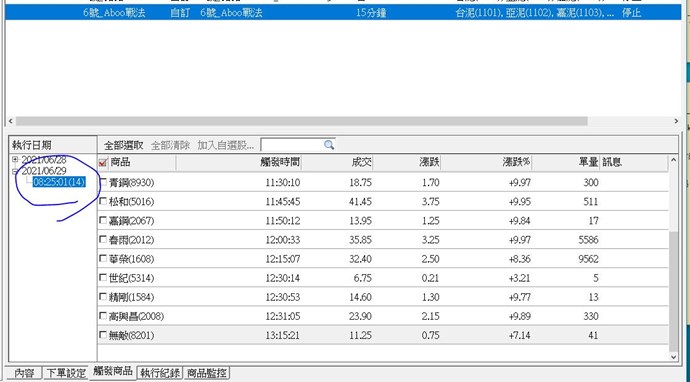Image resolution: width=690 pixels, height=382 pixels.
Task: Check the box for 華榮(1608)
Action: tap(103, 258)
